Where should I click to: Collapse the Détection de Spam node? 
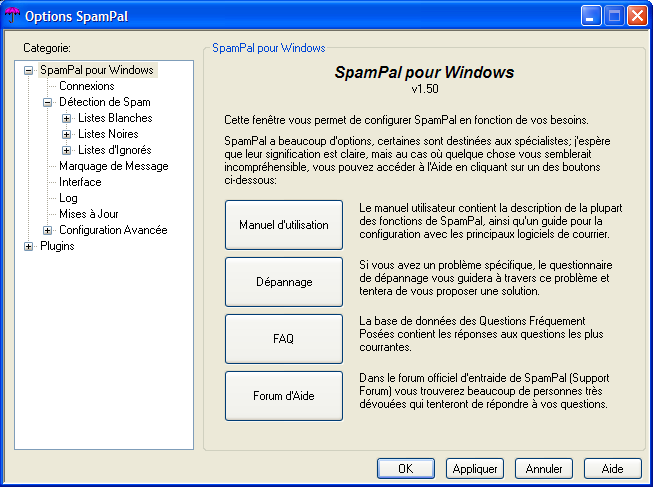click(x=47, y=102)
